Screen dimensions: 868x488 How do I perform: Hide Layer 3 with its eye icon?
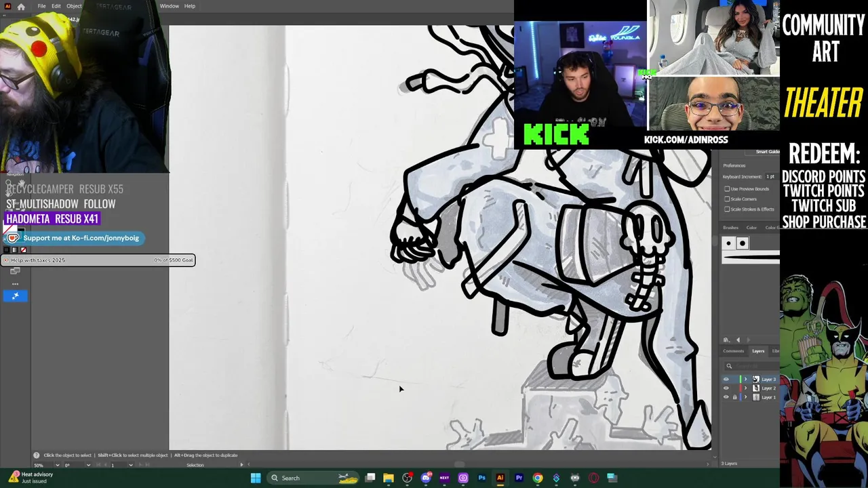coord(726,380)
